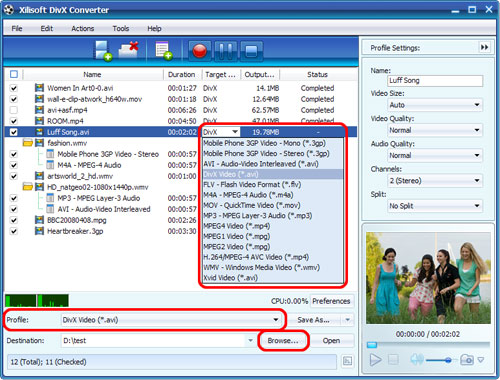Open the Video Size dropdown set to Auto

[435, 105]
